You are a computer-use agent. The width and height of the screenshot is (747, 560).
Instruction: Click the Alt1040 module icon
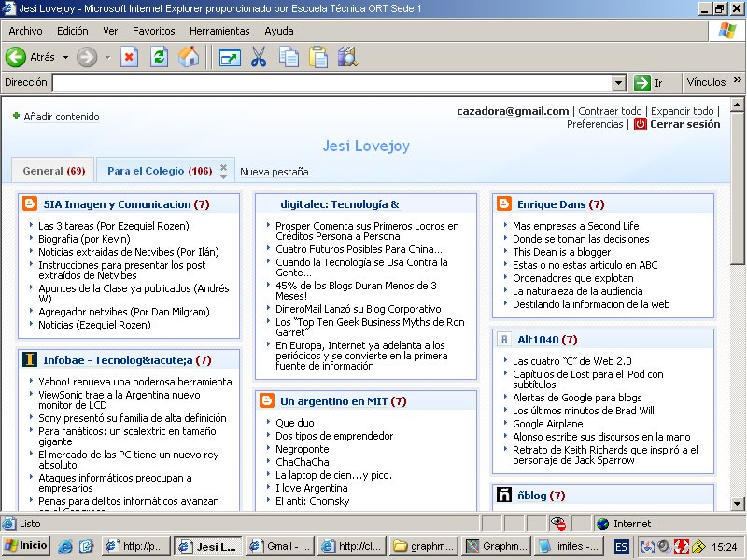click(x=504, y=339)
